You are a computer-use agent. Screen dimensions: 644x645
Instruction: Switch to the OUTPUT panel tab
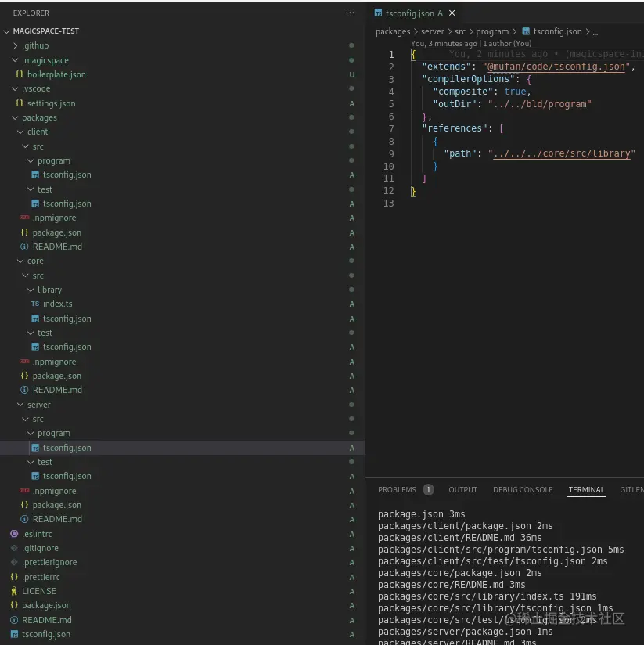pyautogui.click(x=462, y=489)
